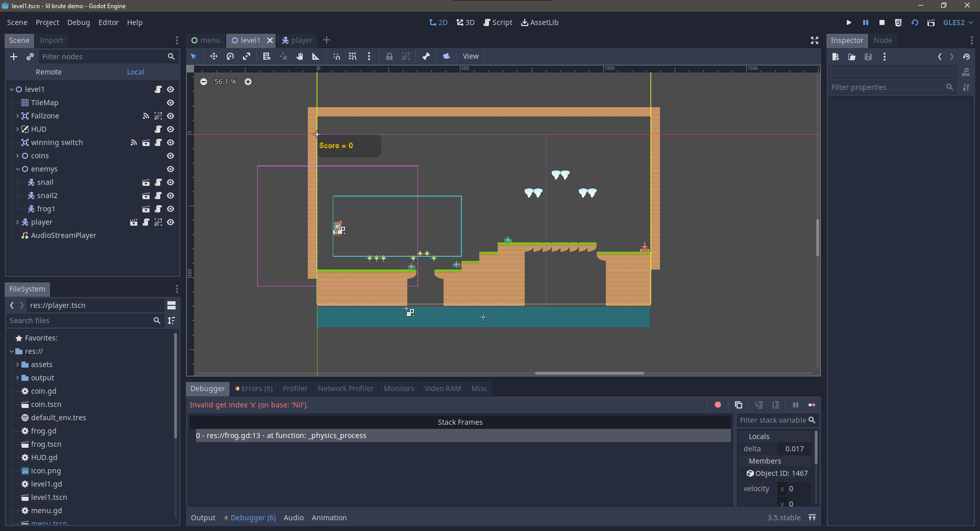Zoom in the 2D viewport

(248, 82)
